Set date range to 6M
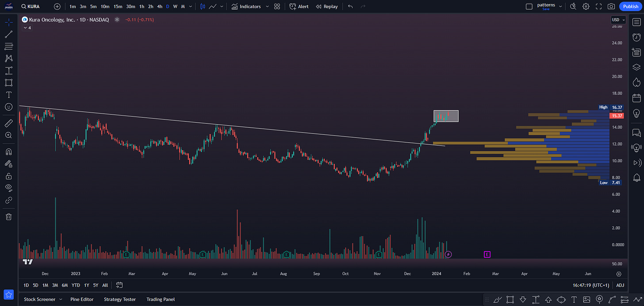The height and width of the screenshot is (306, 644). (x=65, y=285)
